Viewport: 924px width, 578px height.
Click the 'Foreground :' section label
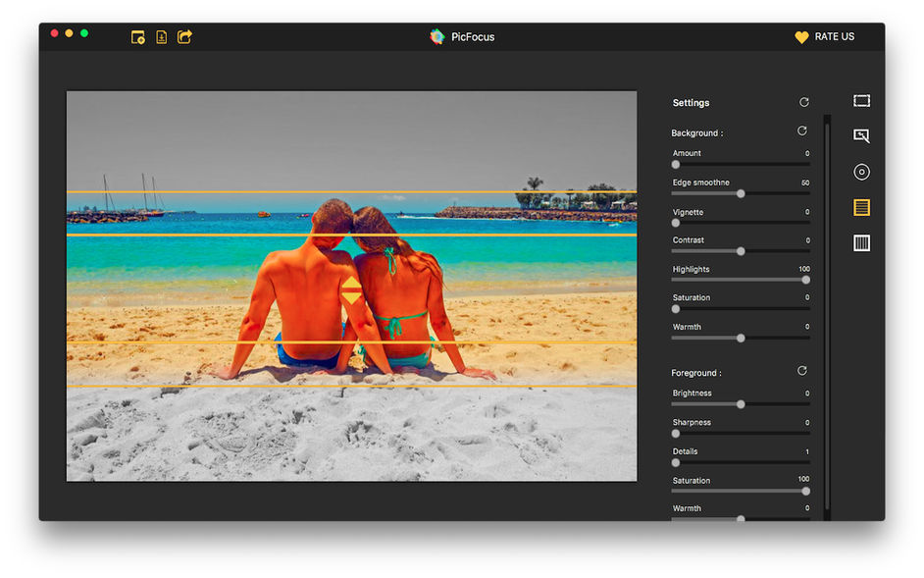click(x=696, y=373)
